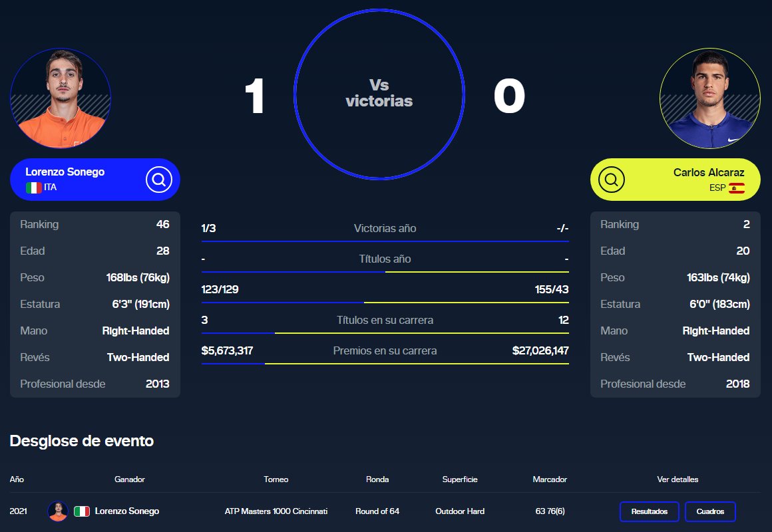Click the small winner avatar in the 2021 row
Viewport: 772px width, 532px height.
tap(58, 511)
